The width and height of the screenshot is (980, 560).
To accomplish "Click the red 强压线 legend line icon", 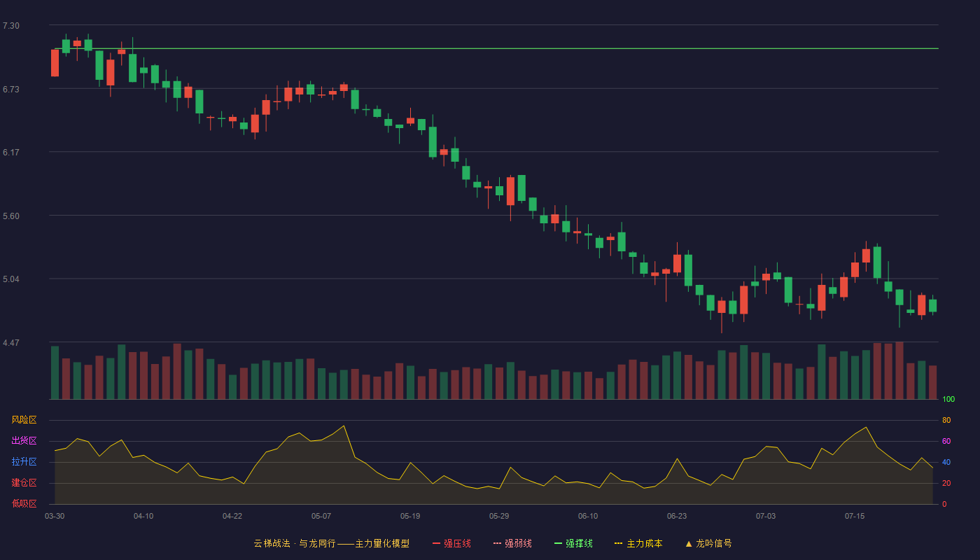I will (x=436, y=543).
